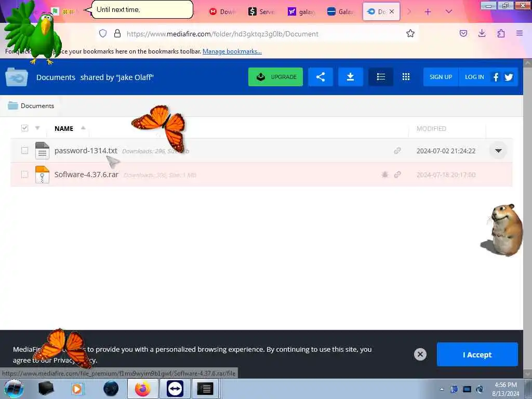Image resolution: width=532 pixels, height=399 pixels.
Task: Click the virus warning bug icon on rar row
Action: click(385, 175)
